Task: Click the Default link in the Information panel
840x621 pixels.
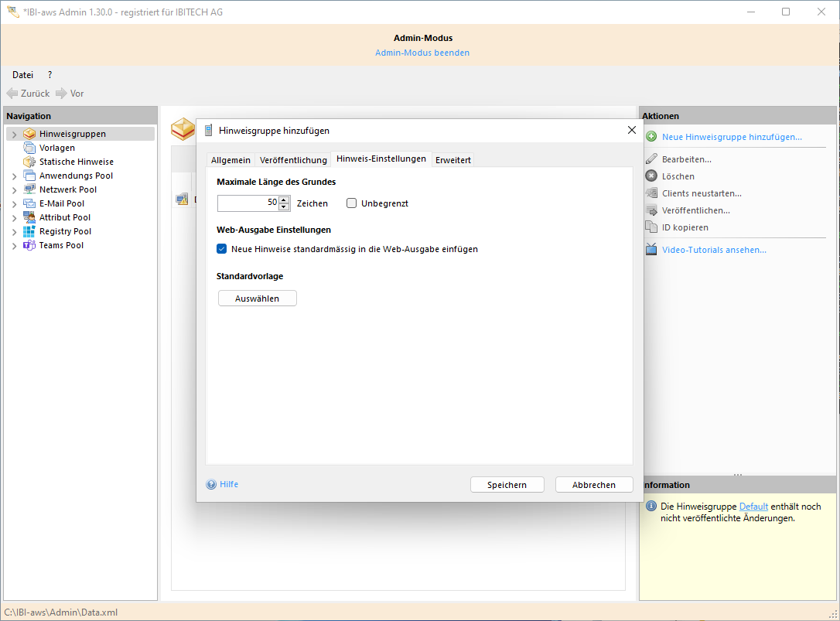Action: click(753, 506)
